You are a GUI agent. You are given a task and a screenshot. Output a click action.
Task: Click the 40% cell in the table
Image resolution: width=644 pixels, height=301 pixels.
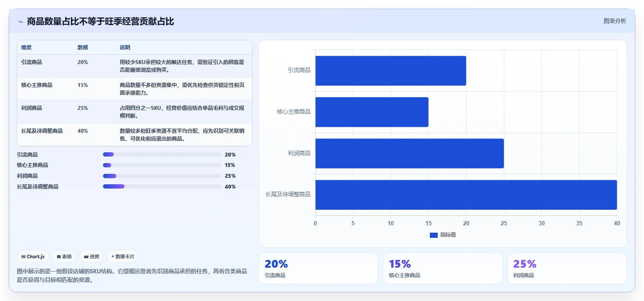click(83, 131)
